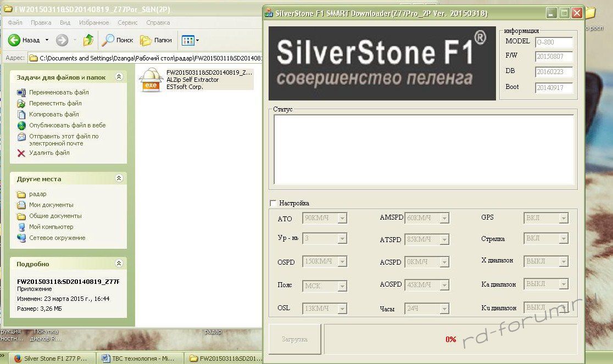Viewport: 613px width, 364px height.
Task: Click the Explorer Адрес path field
Action: click(x=146, y=58)
